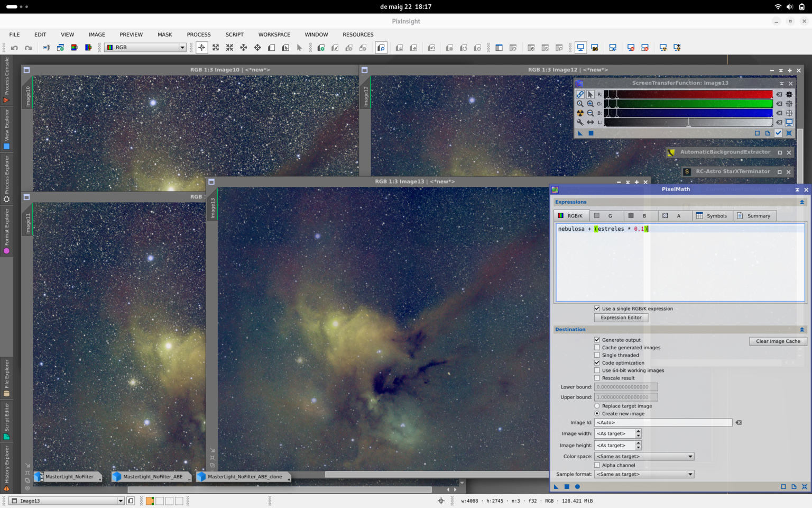The image size is (812, 508).
Task: Open the File Explorer side tab
Action: [x=6, y=378]
